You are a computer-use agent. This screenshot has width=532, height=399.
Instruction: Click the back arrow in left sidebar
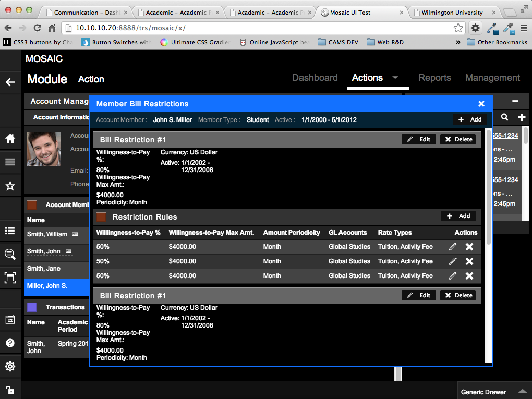[10, 82]
